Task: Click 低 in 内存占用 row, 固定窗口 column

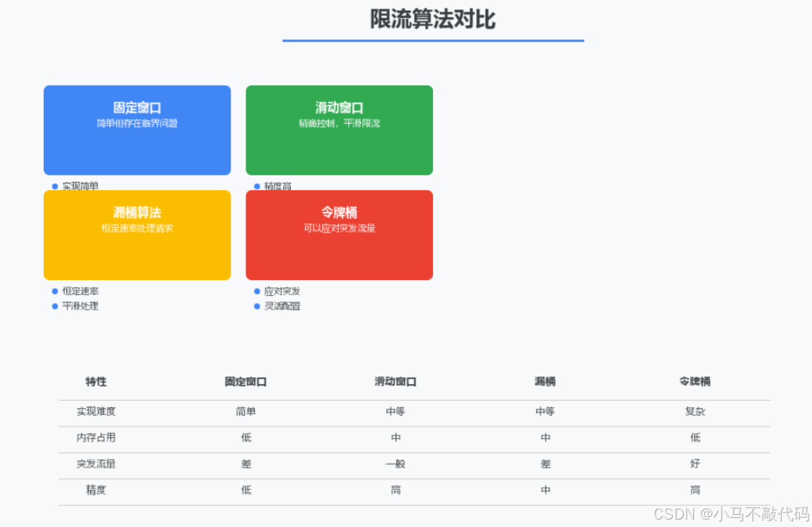Action: 245,437
